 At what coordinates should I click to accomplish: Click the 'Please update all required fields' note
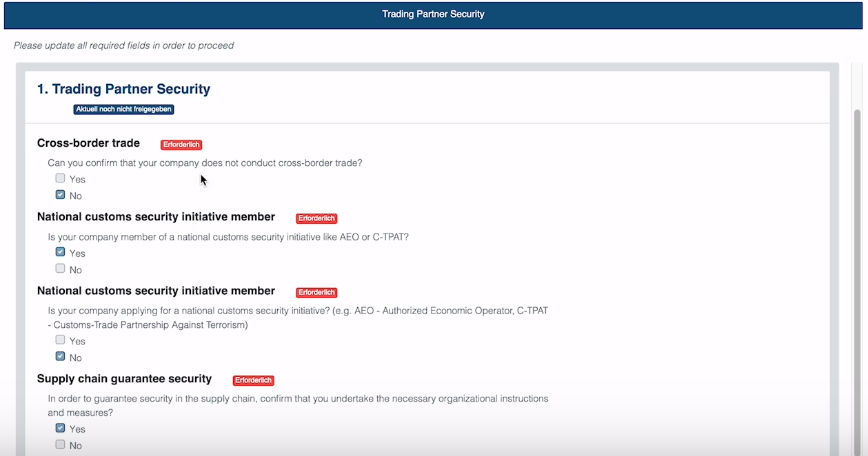coord(124,46)
